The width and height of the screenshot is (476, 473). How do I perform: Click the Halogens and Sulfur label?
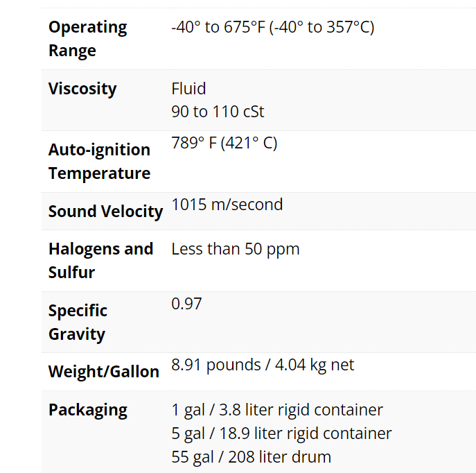coord(100,260)
